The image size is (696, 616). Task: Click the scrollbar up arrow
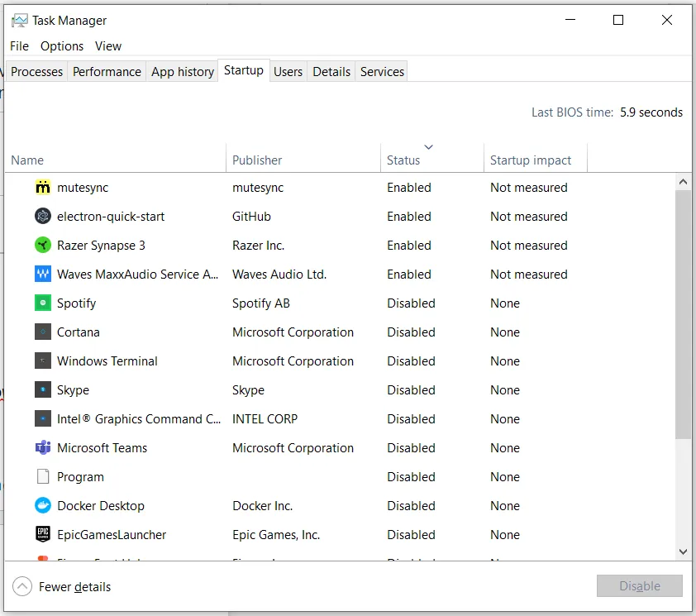coord(683,182)
